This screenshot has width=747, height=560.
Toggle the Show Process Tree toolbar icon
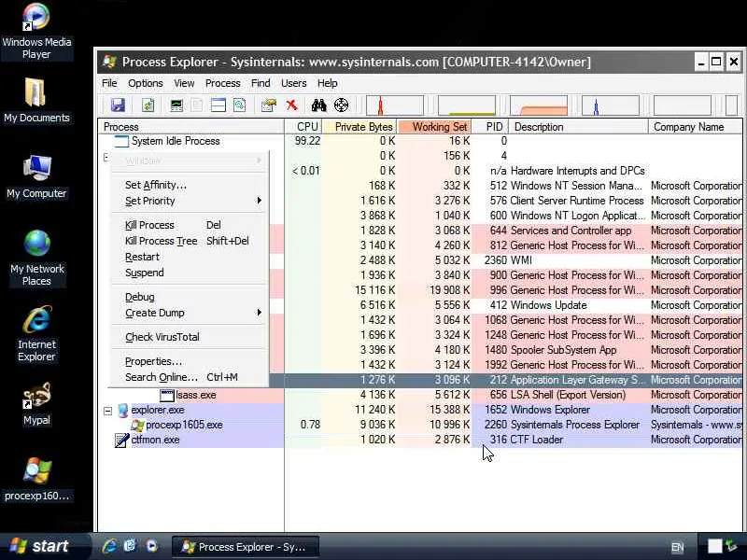197,105
